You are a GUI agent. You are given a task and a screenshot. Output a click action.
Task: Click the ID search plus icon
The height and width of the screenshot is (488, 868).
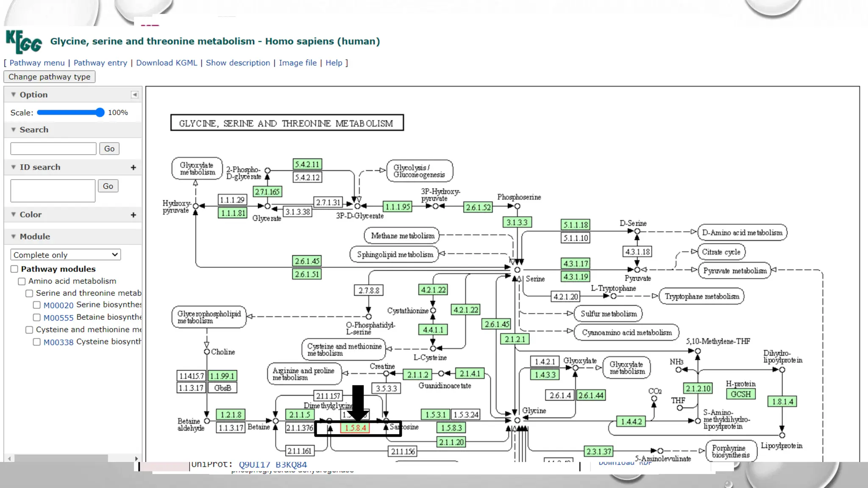tap(133, 167)
